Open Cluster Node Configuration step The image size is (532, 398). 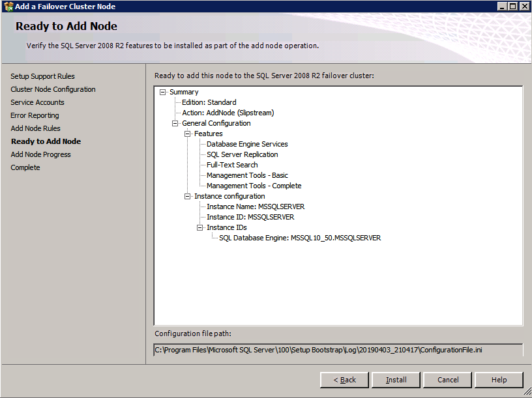53,89
